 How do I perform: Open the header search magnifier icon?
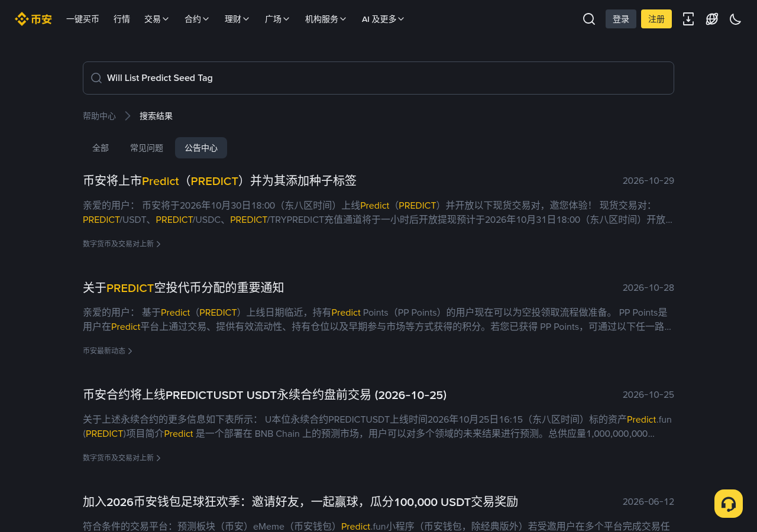[x=589, y=19]
